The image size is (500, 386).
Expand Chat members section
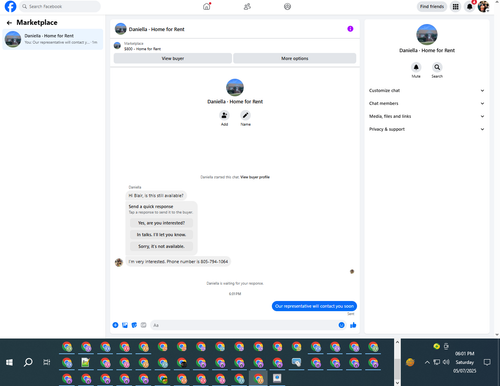[x=426, y=103]
